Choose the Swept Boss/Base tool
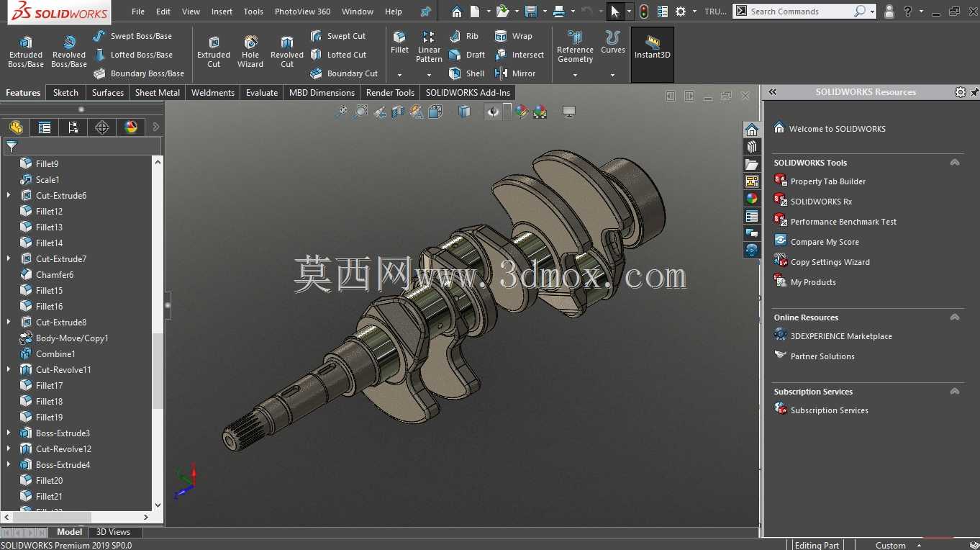 132,36
